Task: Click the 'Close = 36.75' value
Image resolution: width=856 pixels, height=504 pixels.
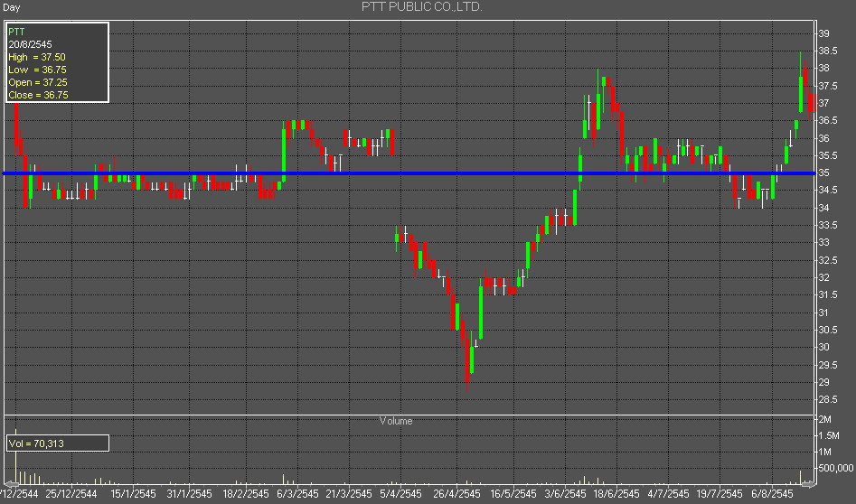Action: [38, 94]
